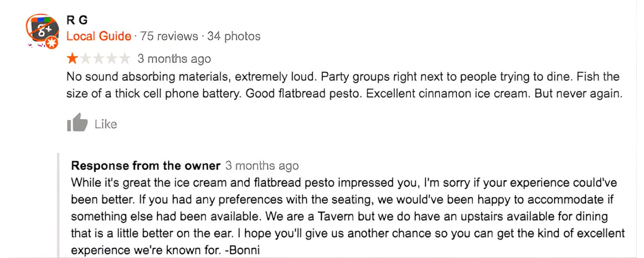Click the "Response from the owner" heading
This screenshot has height=258, width=644.
pos(146,166)
